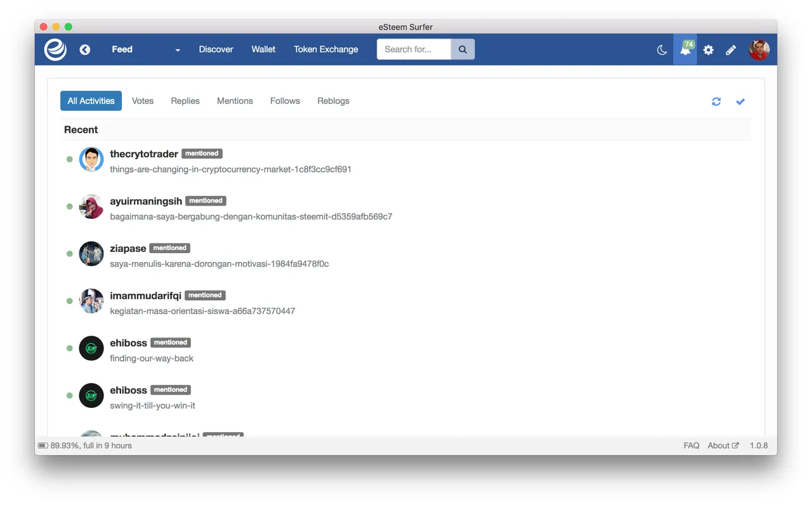This screenshot has height=505, width=812.
Task: Open ziapase's avatar
Action: pos(91,254)
